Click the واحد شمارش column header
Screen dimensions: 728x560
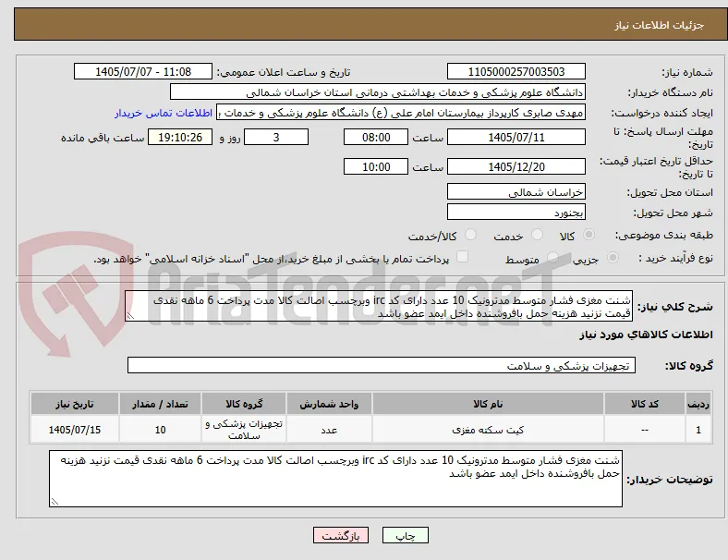329,404
